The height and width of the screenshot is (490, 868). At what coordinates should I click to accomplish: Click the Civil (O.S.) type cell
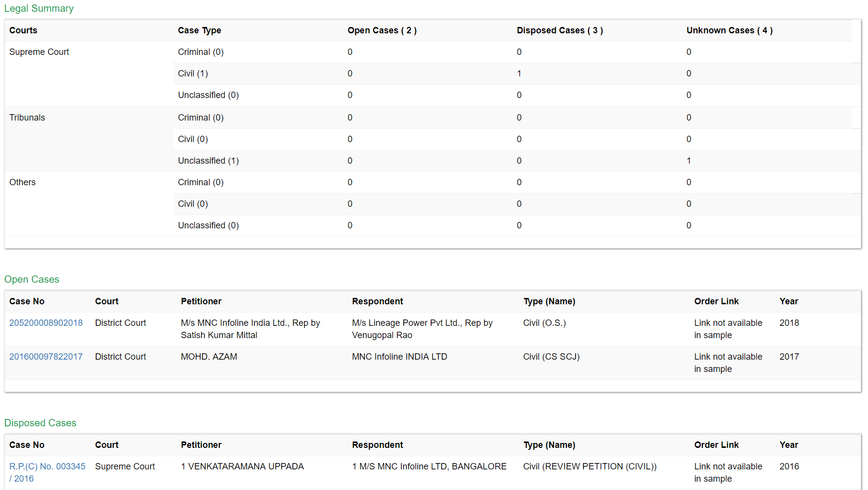544,323
